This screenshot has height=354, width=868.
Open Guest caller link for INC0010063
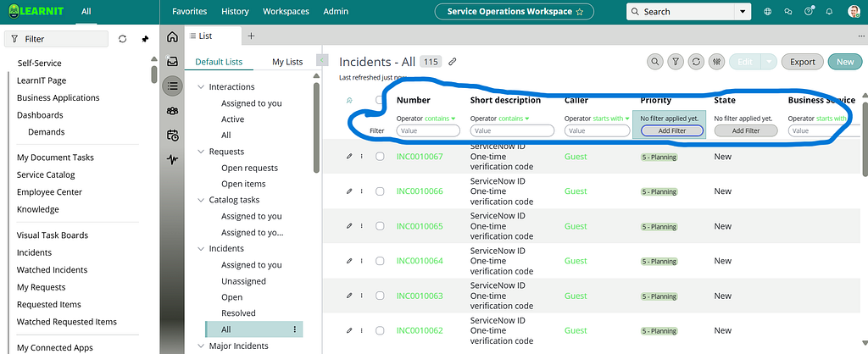pyautogui.click(x=576, y=296)
